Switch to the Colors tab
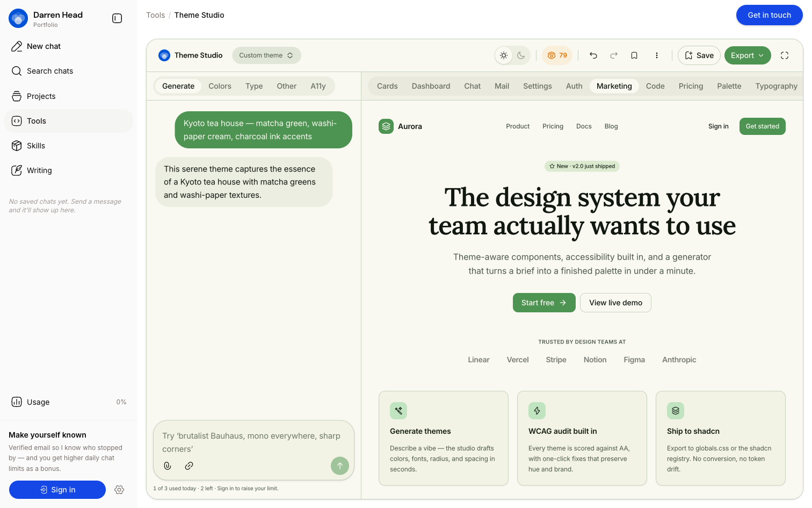Viewport: 812px width, 508px height. 220,86
